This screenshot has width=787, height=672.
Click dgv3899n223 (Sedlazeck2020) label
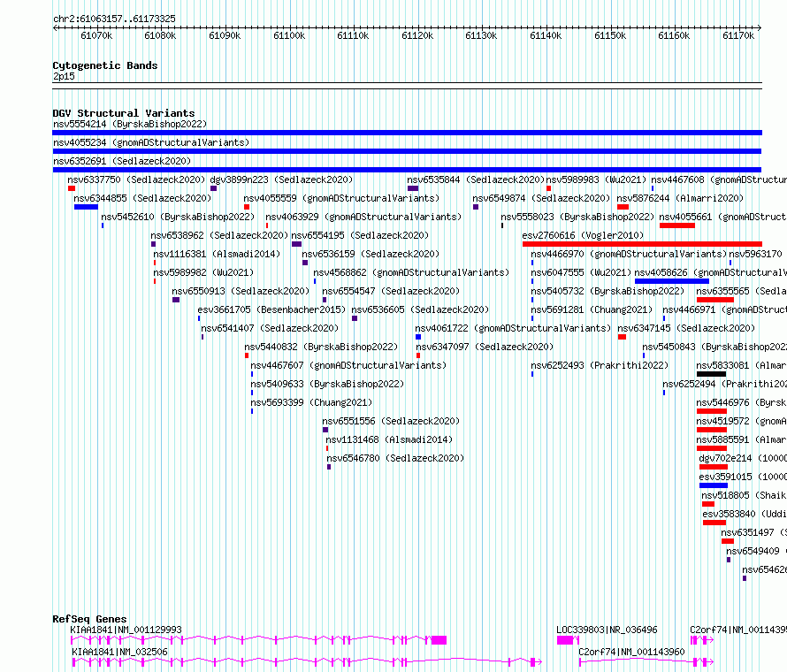281,179
